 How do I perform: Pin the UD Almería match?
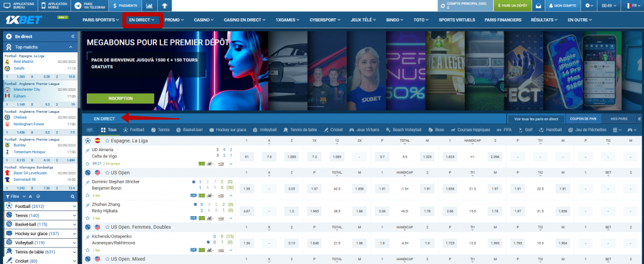(87, 151)
